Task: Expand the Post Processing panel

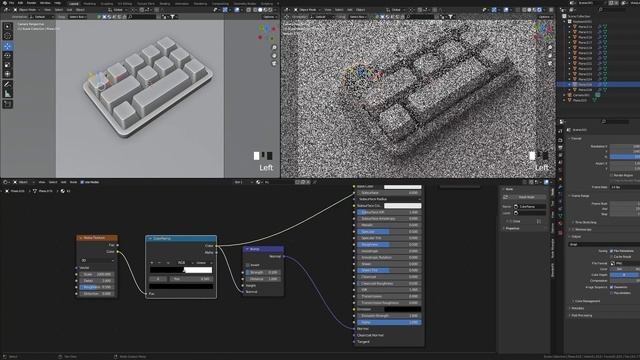Action: coord(582,316)
